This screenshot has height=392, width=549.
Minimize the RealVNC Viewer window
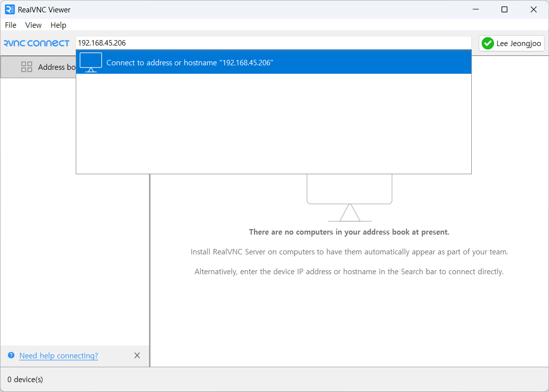point(475,9)
